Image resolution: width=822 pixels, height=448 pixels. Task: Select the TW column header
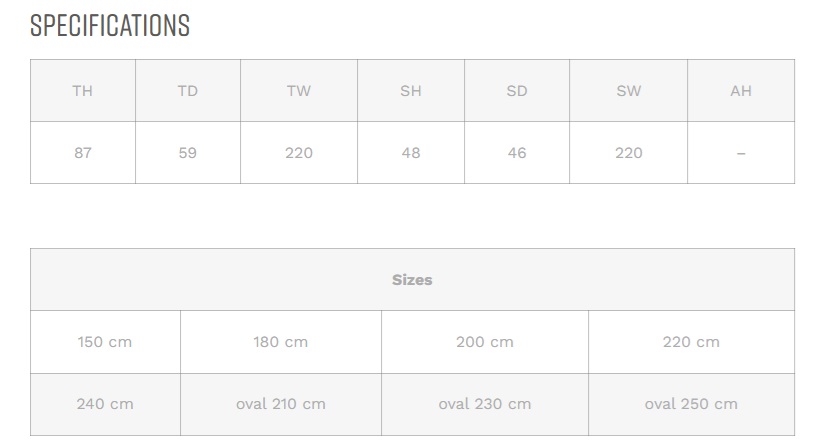pyautogui.click(x=299, y=91)
